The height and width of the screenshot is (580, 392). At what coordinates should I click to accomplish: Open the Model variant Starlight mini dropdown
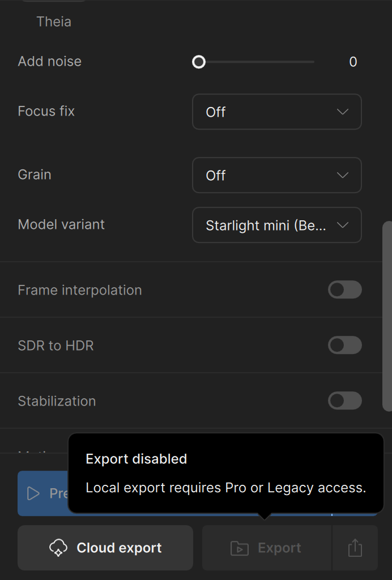276,225
